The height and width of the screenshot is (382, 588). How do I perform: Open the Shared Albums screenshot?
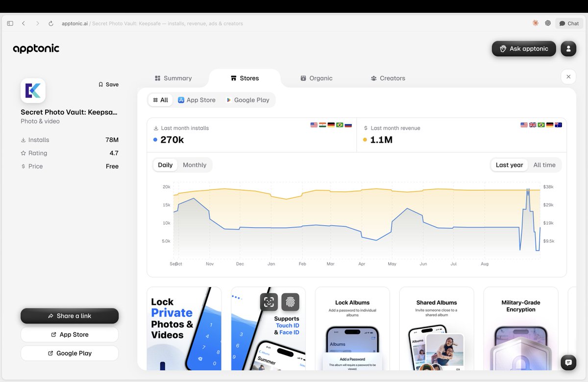[x=437, y=329]
